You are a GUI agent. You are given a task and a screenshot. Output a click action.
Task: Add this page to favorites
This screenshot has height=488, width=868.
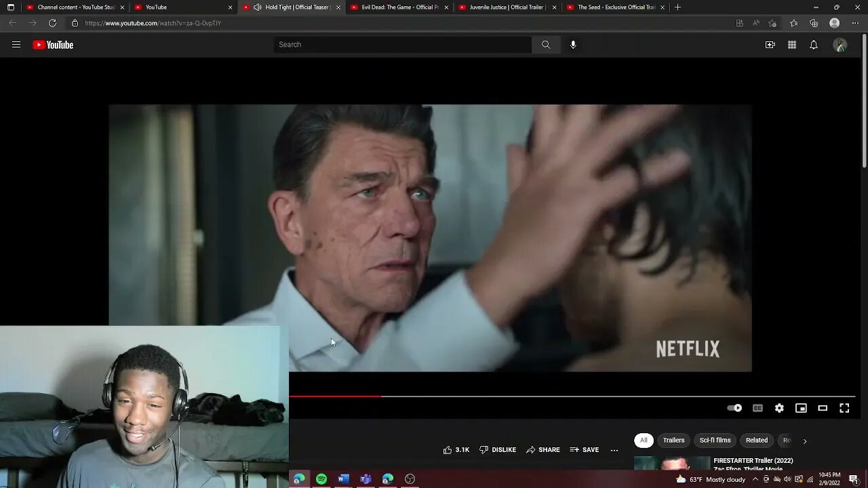(x=772, y=23)
